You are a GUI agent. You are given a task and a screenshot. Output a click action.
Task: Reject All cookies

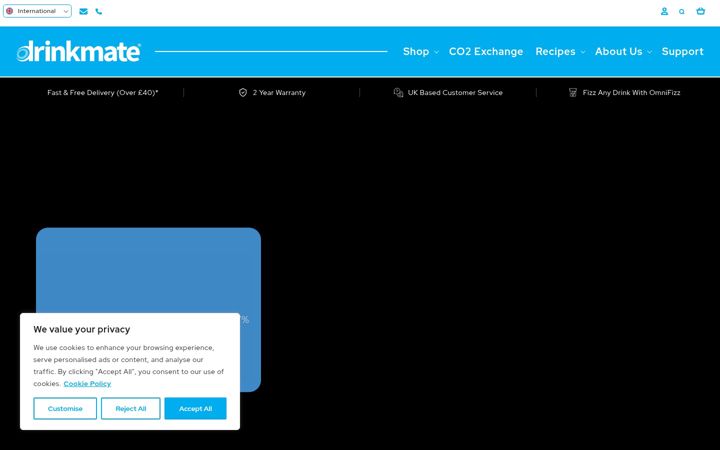point(131,409)
